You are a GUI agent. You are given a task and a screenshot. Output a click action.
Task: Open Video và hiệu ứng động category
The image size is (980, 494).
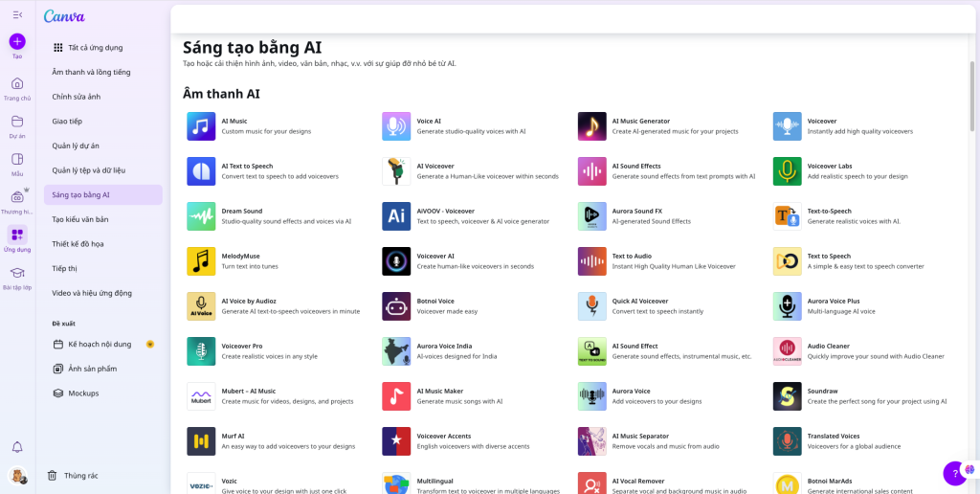coord(92,293)
